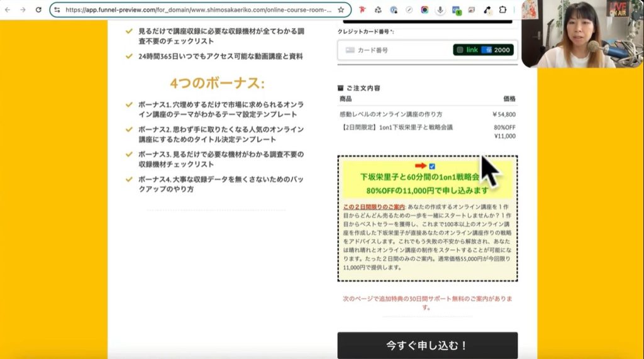Open the Extensions puzzle piece menu
Screen dimensions: 644x359
point(503,10)
